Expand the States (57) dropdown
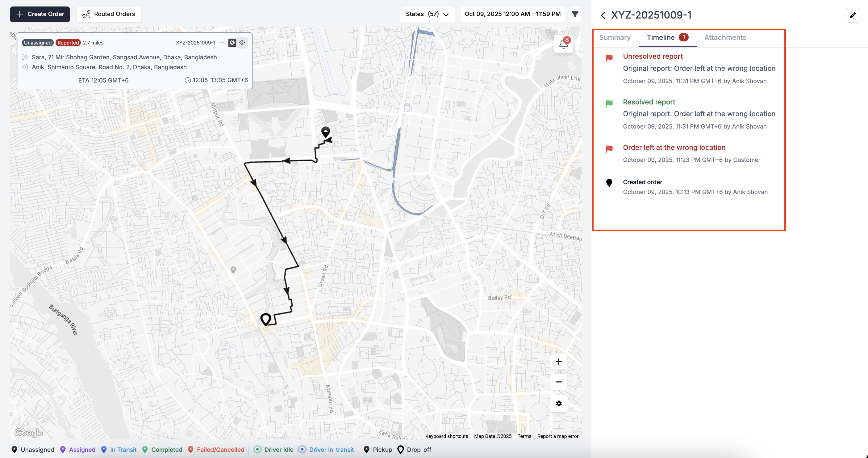 point(427,14)
